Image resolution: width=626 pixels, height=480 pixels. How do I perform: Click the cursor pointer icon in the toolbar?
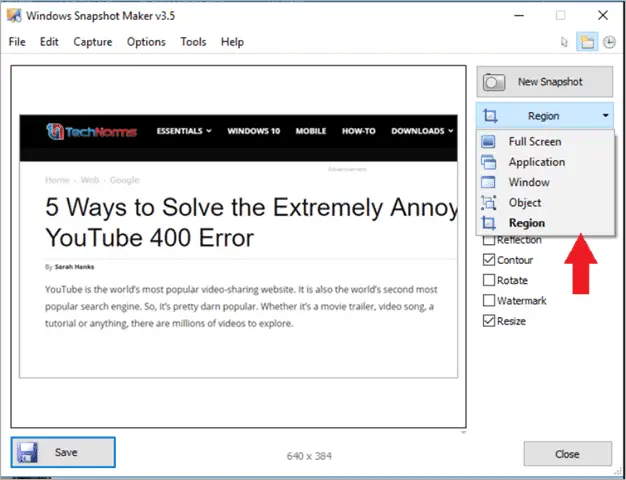[x=564, y=42]
